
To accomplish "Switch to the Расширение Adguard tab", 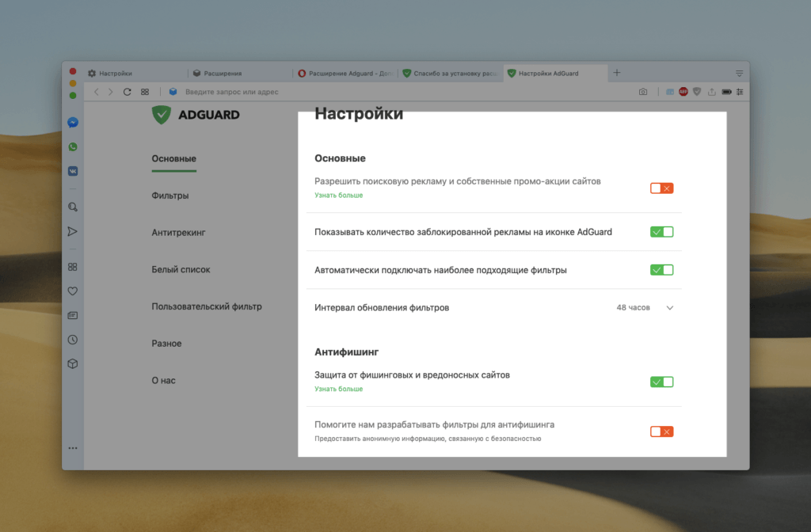I will 345,74.
